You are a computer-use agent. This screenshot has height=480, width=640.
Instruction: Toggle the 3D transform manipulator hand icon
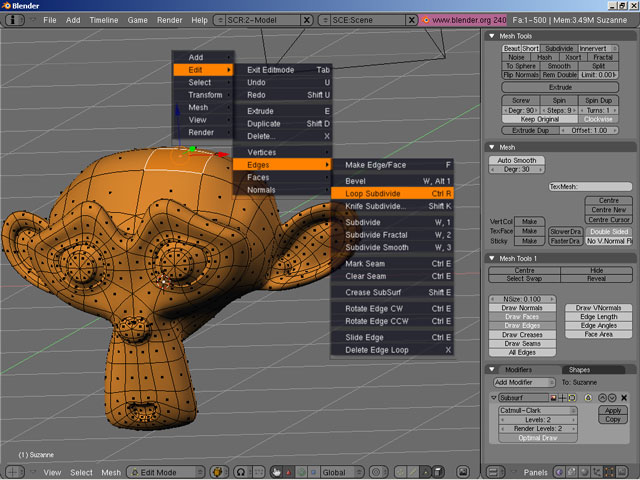point(276,472)
